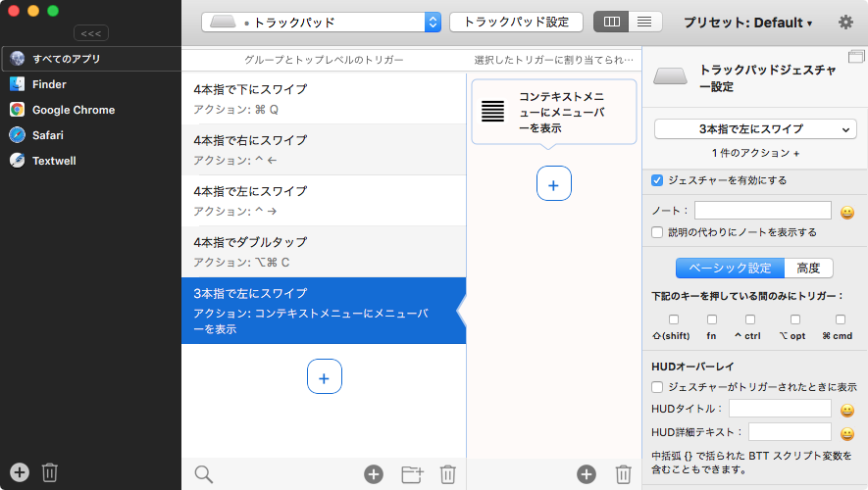The width and height of the screenshot is (868, 490).
Task: Click the グループとトップレベルのトリガー column header
Action: click(x=324, y=60)
